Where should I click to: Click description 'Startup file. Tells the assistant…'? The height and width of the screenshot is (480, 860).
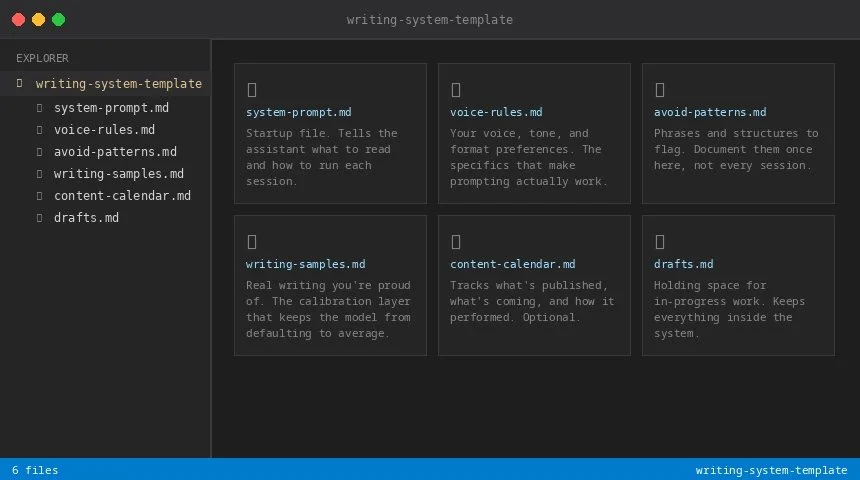321,157
